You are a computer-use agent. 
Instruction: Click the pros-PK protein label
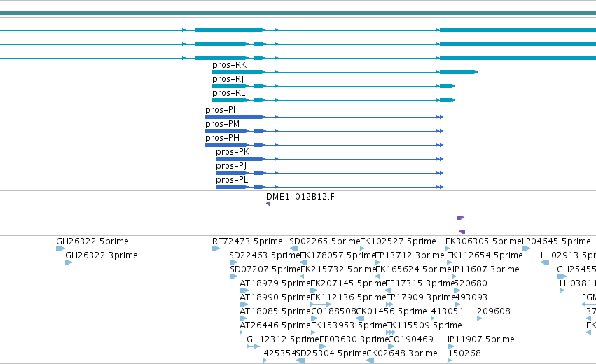(233, 152)
